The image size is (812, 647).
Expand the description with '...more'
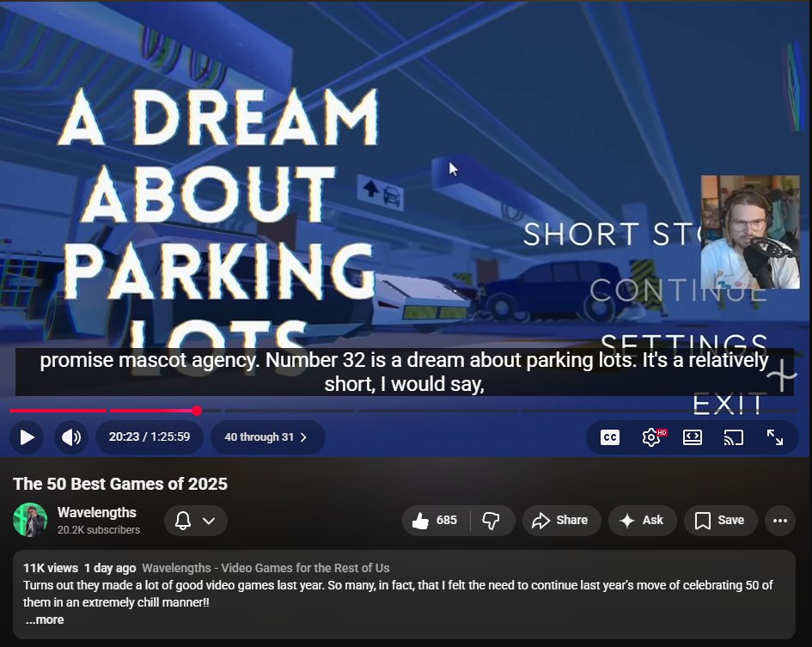point(44,620)
